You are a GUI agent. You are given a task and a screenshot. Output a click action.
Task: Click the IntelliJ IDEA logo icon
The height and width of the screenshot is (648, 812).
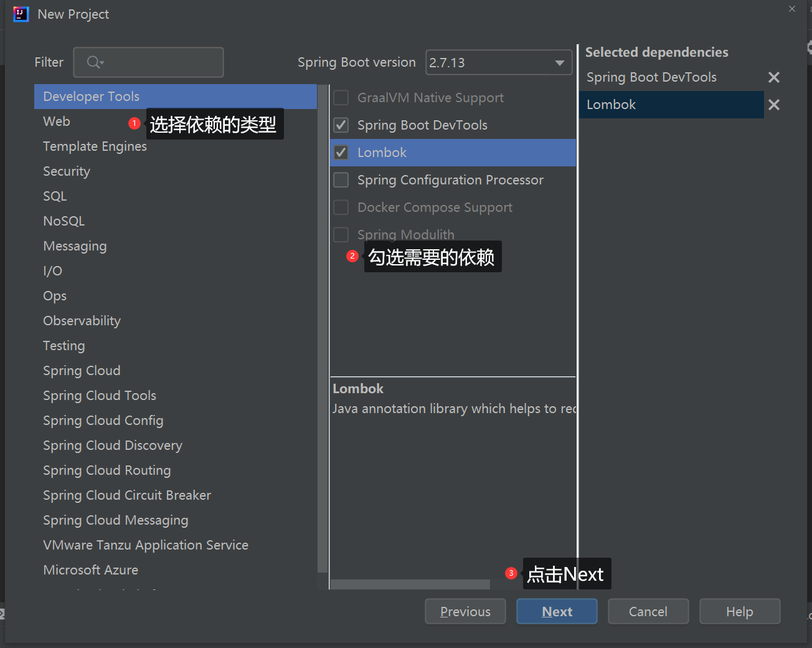pyautogui.click(x=21, y=14)
